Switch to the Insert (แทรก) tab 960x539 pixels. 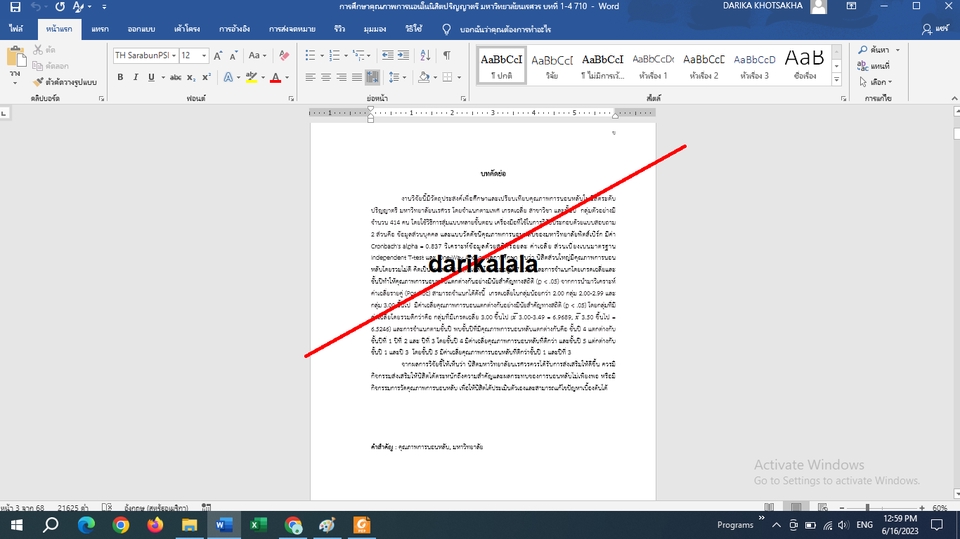[x=100, y=29]
